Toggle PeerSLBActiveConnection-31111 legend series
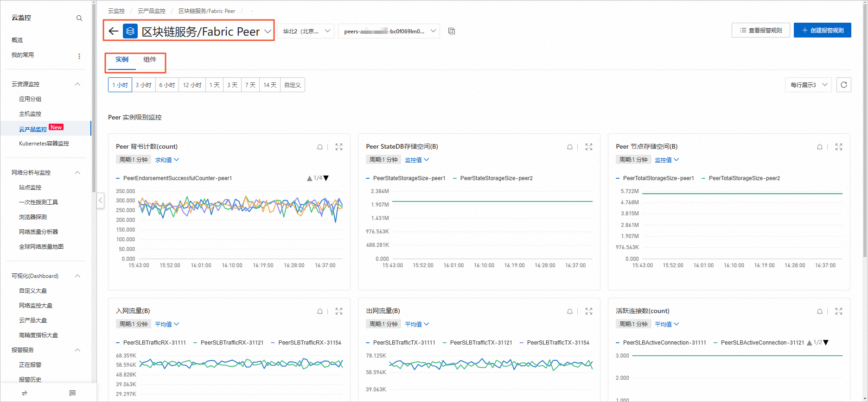Screen dimensions: 868x402 point(661,343)
